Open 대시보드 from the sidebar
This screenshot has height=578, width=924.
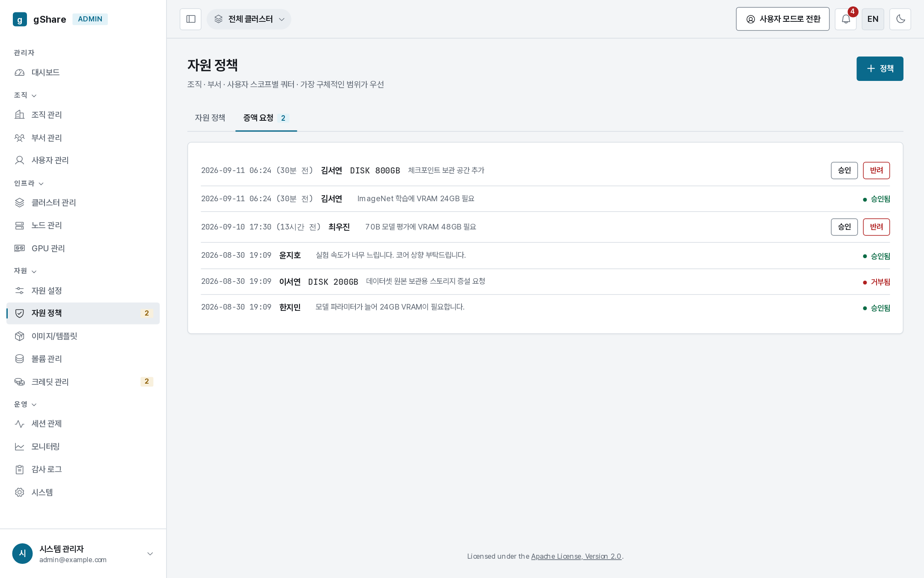83,72
